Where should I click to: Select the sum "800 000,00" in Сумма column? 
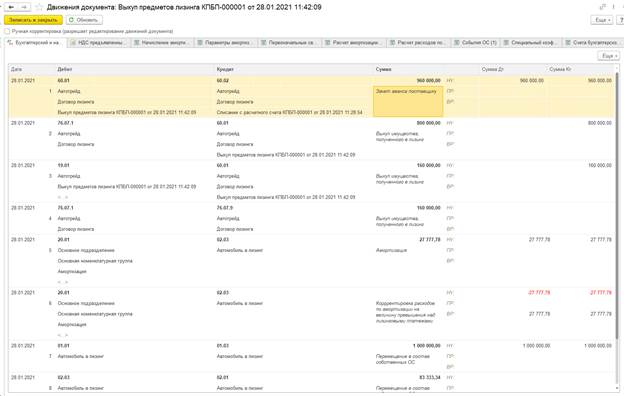429,123
